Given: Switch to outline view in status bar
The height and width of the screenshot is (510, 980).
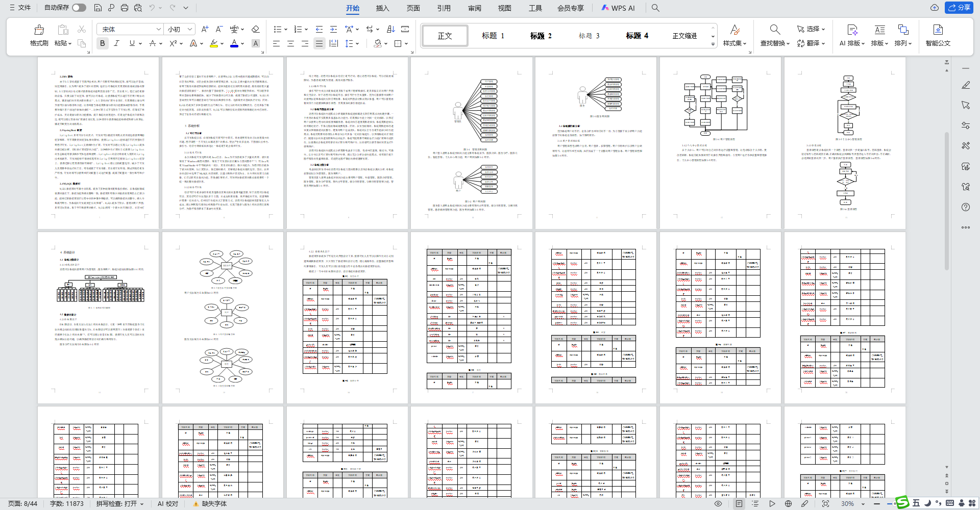Looking at the screenshot, I should [x=755, y=503].
